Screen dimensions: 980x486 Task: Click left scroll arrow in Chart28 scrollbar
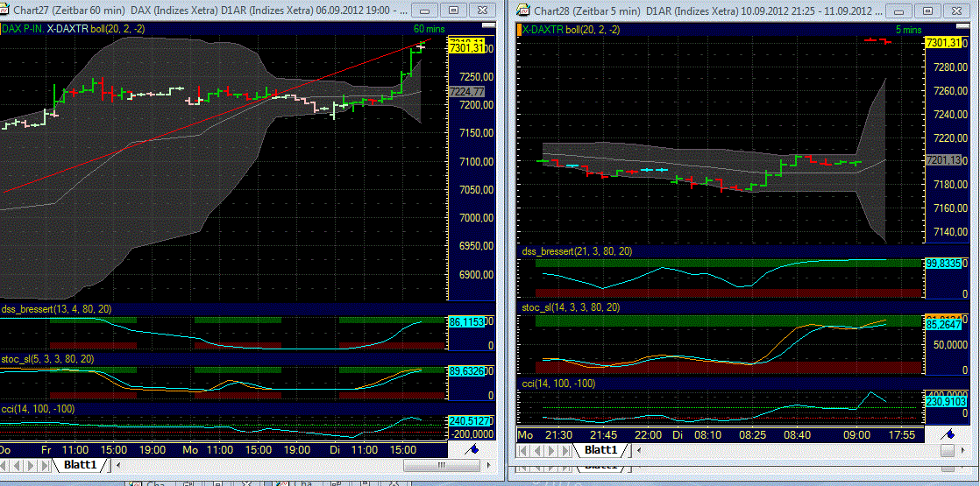[641, 450]
